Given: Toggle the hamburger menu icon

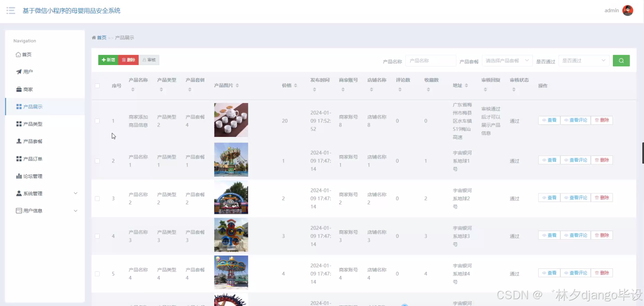Looking at the screenshot, I should tap(11, 11).
